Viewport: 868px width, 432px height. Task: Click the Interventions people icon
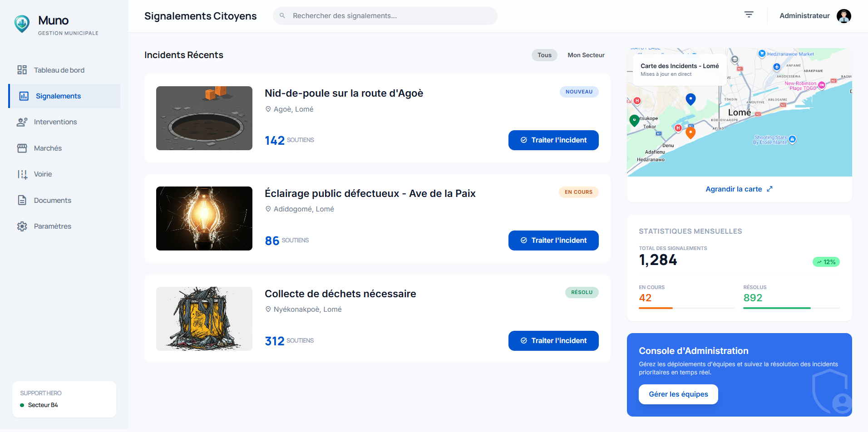(22, 122)
